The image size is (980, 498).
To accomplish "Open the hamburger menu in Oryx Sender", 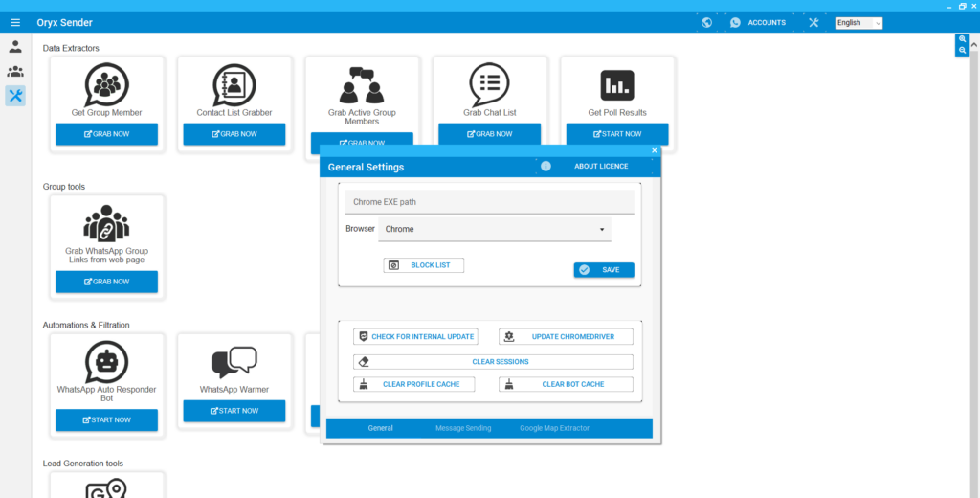I will (x=15, y=23).
